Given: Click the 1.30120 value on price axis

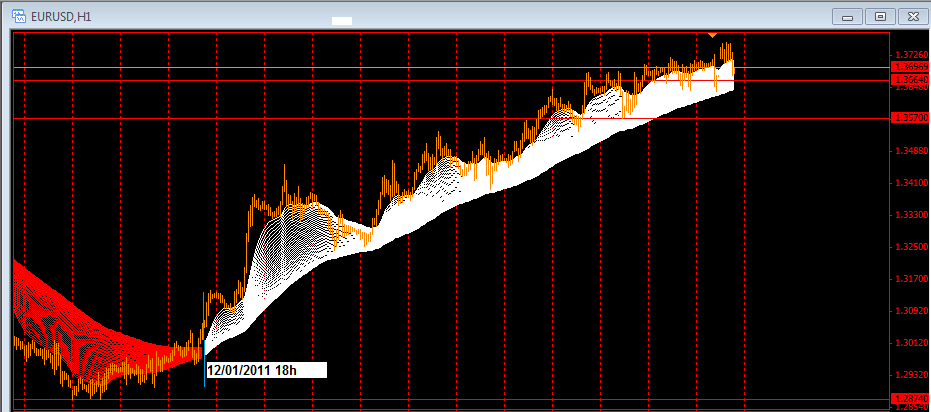Looking at the screenshot, I should click(909, 343).
